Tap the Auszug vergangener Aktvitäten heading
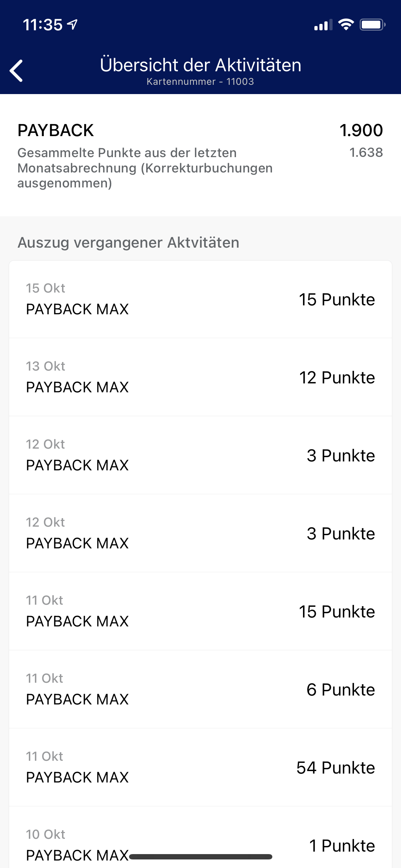This screenshot has width=401, height=868. (x=128, y=243)
